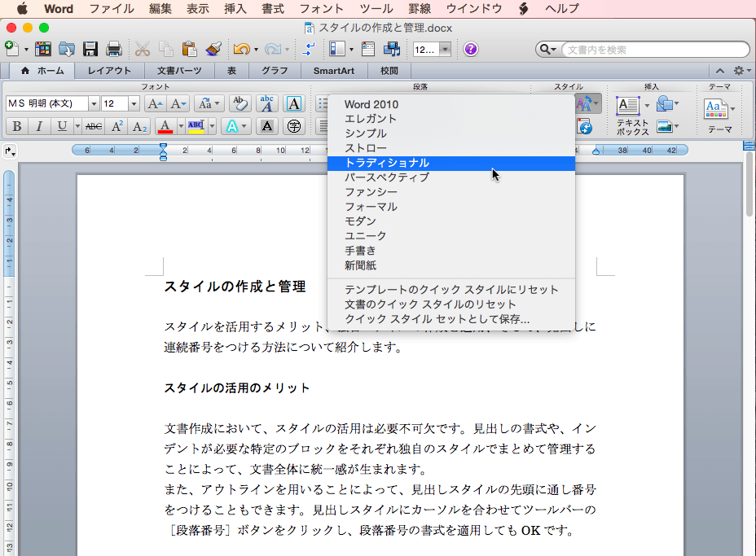Viewport: 756px width, 556px height.
Task: Choose モダン style set
Action: (451, 221)
